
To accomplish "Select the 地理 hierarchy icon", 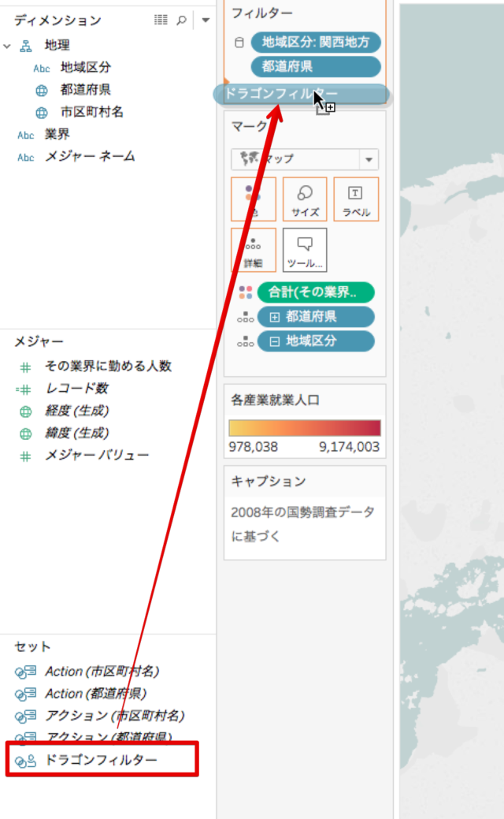I will (x=25, y=46).
